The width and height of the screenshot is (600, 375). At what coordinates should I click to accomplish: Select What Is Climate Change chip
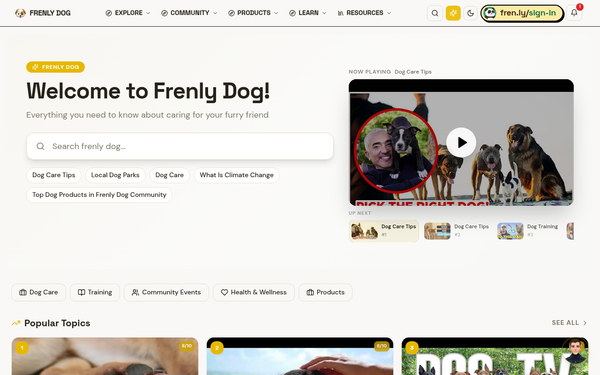236,175
